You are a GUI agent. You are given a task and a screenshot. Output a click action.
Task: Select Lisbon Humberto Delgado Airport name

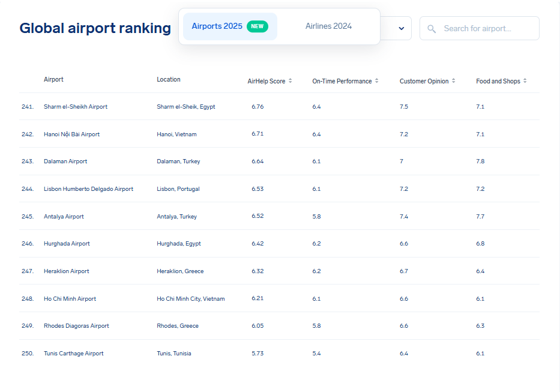coord(88,188)
